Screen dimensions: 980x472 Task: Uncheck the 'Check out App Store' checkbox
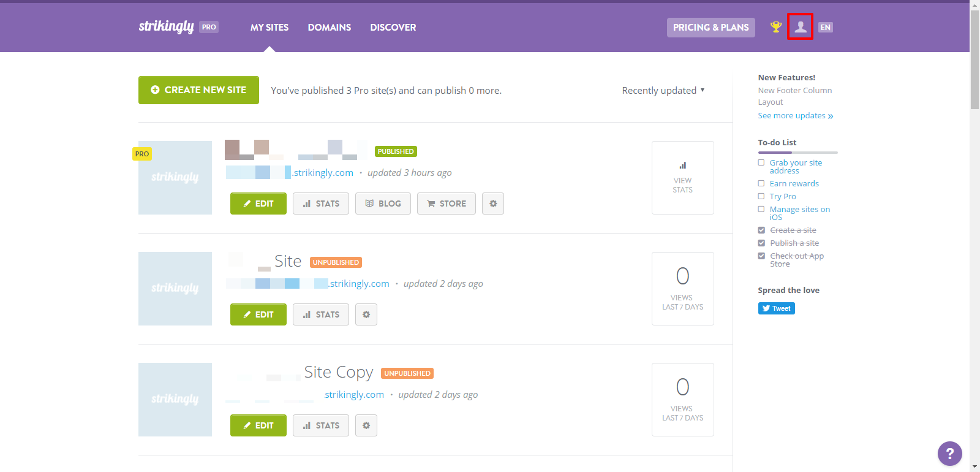(x=761, y=256)
